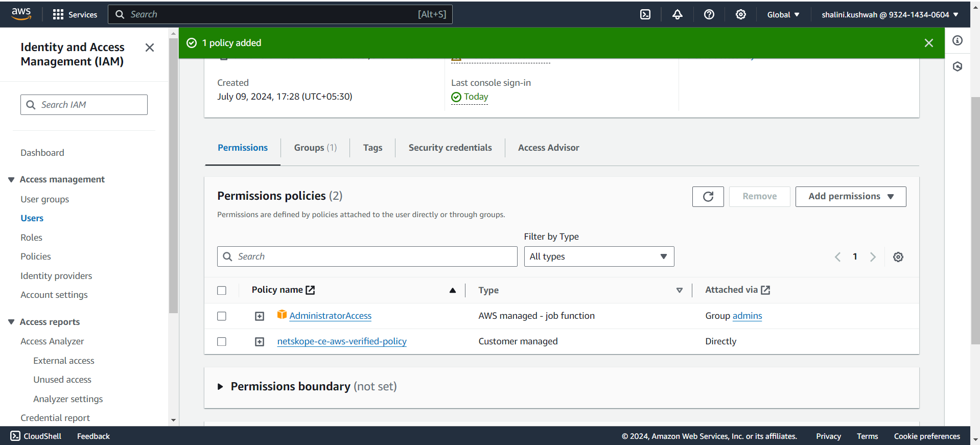This screenshot has width=980, height=445.
Task: Open the Filter by Type dropdown
Action: pyautogui.click(x=599, y=256)
